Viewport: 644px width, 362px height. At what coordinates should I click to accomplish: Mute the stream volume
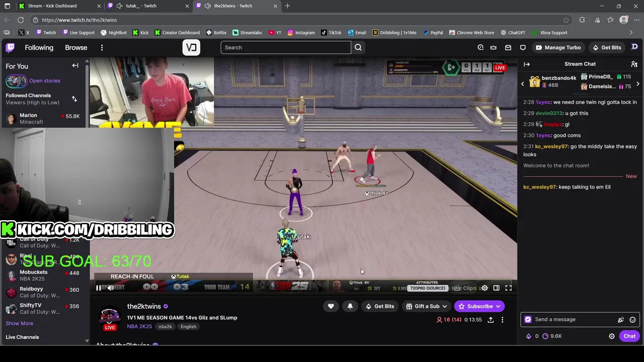(111, 288)
